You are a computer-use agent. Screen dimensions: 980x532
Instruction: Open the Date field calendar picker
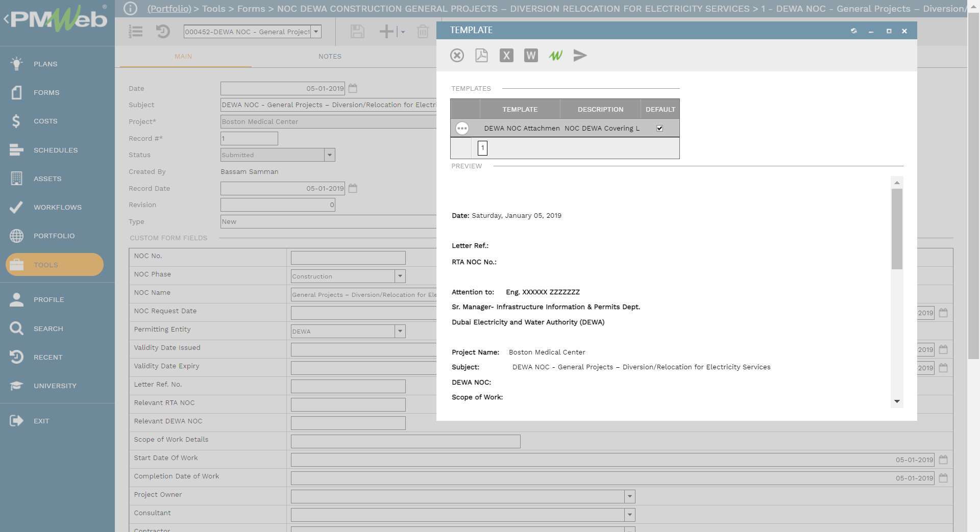[x=353, y=88]
